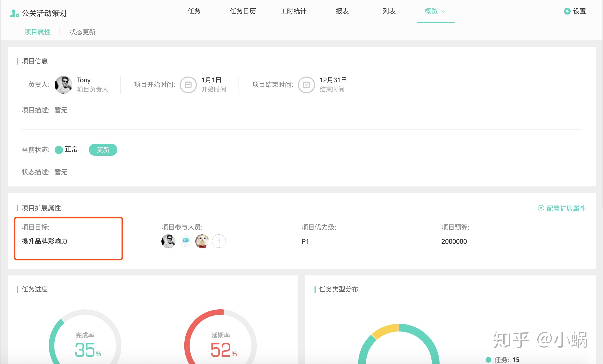Open the 工时统计 tab
This screenshot has height=364, width=603.
click(x=293, y=11)
